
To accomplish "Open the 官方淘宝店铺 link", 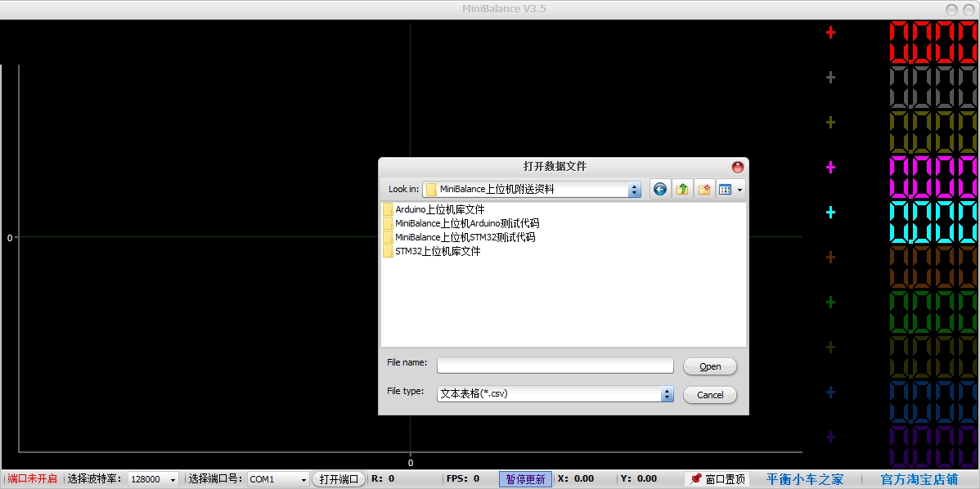I will 919,479.
